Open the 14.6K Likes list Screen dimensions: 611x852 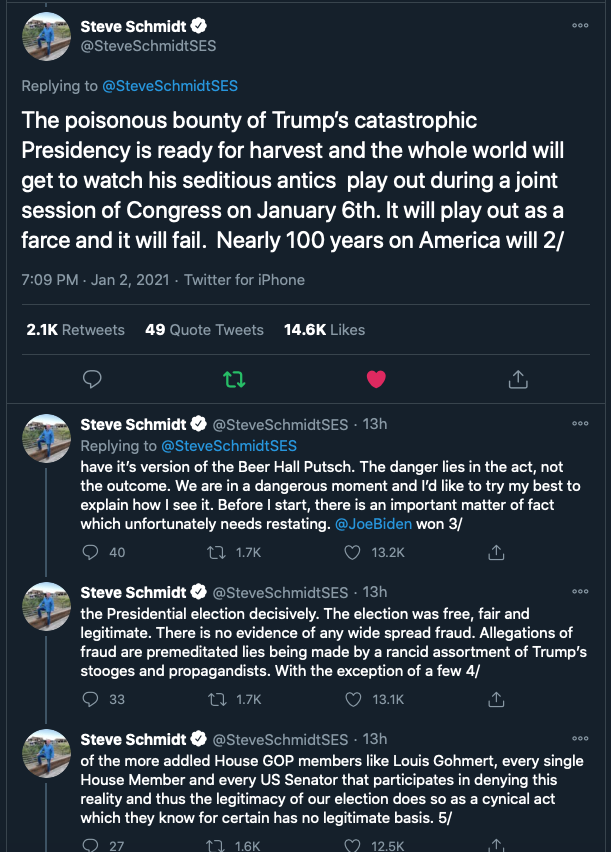coord(325,329)
